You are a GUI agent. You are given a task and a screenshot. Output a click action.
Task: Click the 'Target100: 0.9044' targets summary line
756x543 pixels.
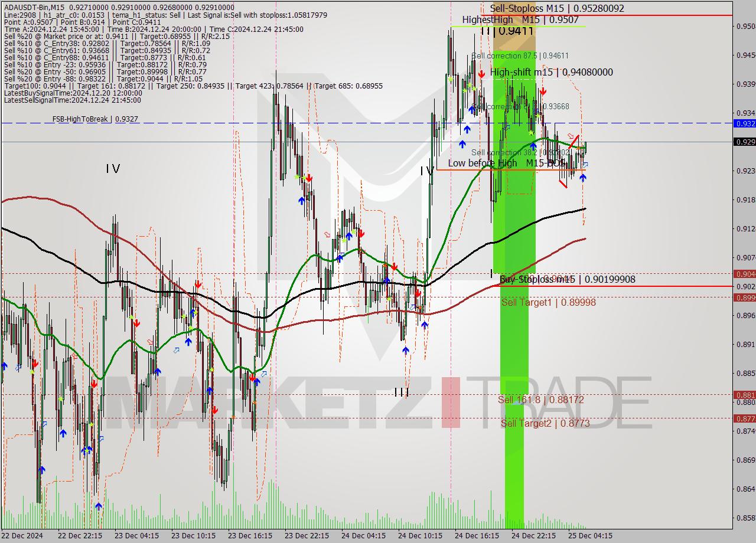click(193, 86)
